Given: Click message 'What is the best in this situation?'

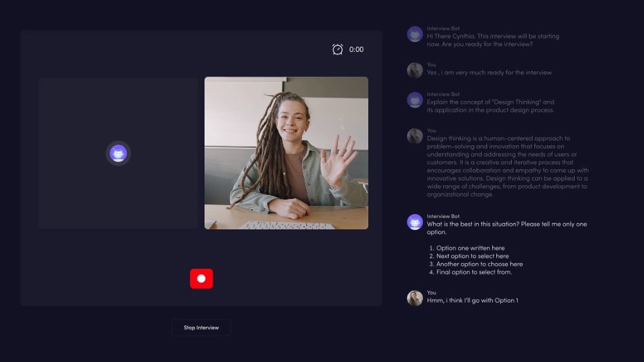Looking at the screenshot, I should coord(506,228).
